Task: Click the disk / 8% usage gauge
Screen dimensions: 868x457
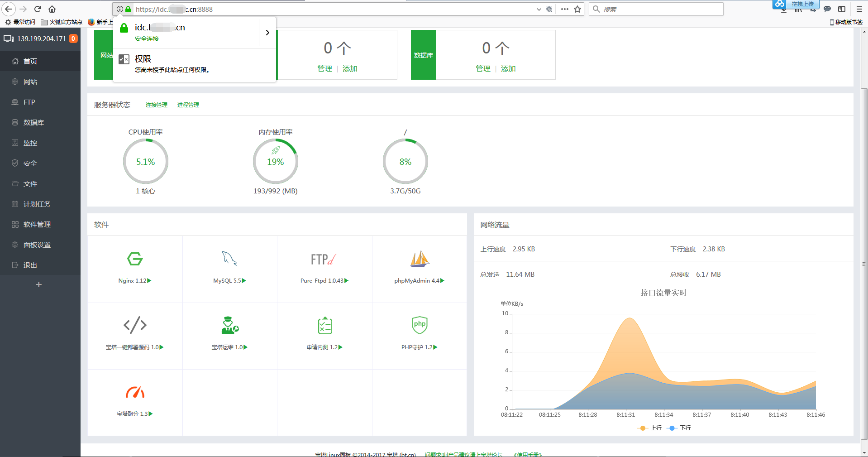Action: tap(405, 162)
